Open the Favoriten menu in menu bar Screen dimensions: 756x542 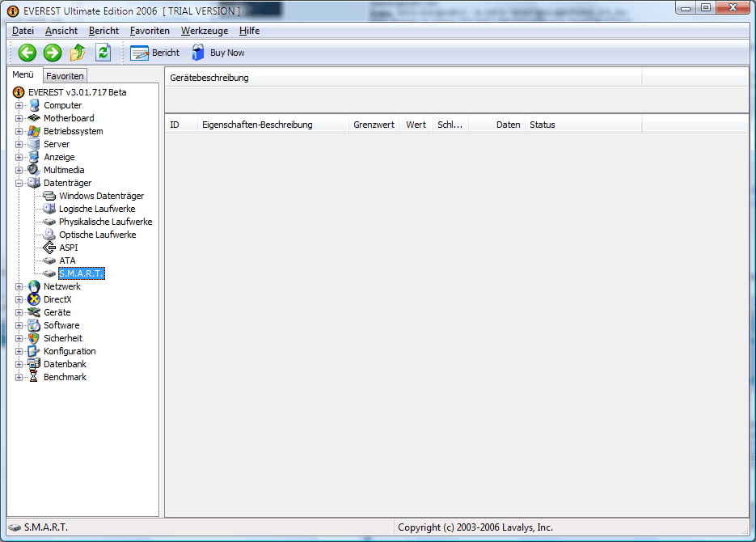[x=150, y=31]
